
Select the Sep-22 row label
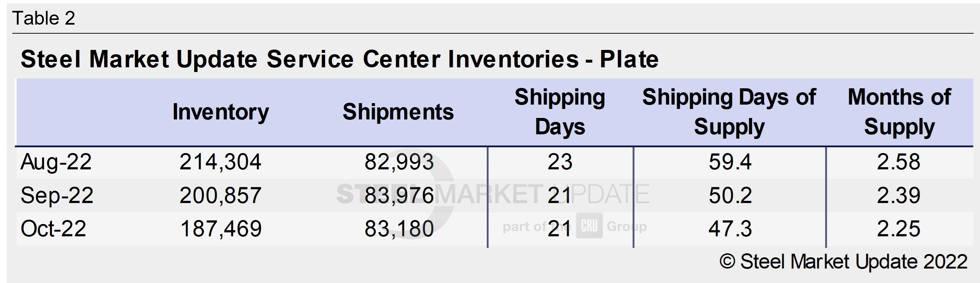pyautogui.click(x=57, y=195)
